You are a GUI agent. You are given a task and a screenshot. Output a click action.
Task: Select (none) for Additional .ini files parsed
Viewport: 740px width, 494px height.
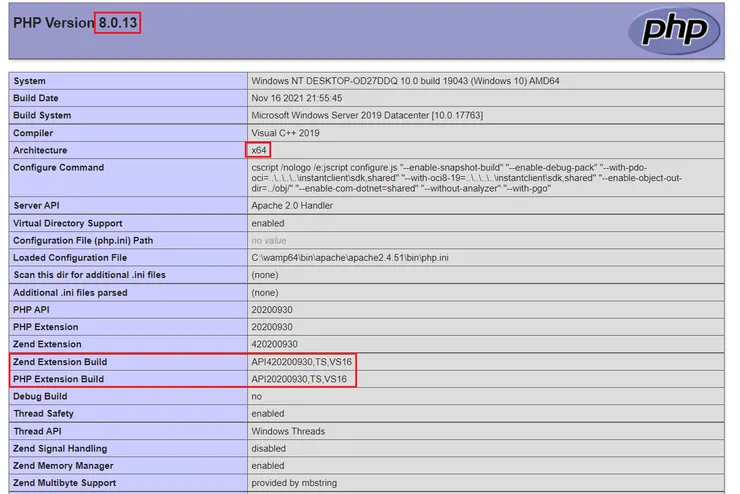(x=265, y=293)
